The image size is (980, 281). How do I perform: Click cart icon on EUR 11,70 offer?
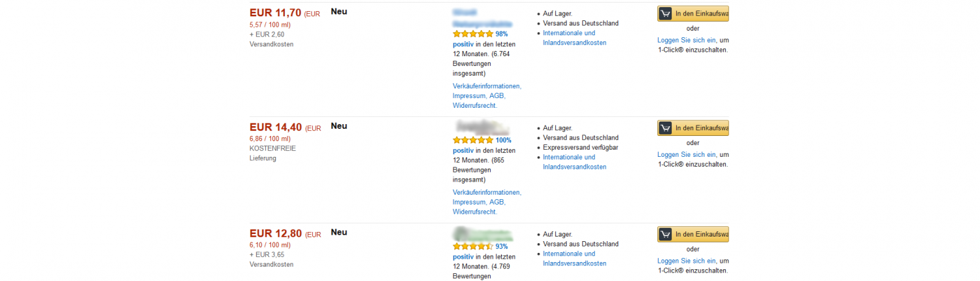point(666,14)
